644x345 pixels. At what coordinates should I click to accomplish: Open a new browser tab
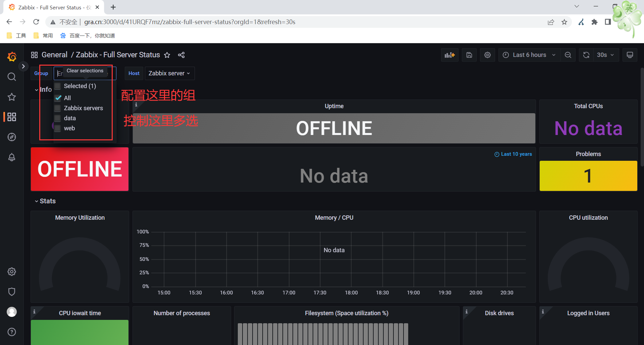pyautogui.click(x=113, y=7)
